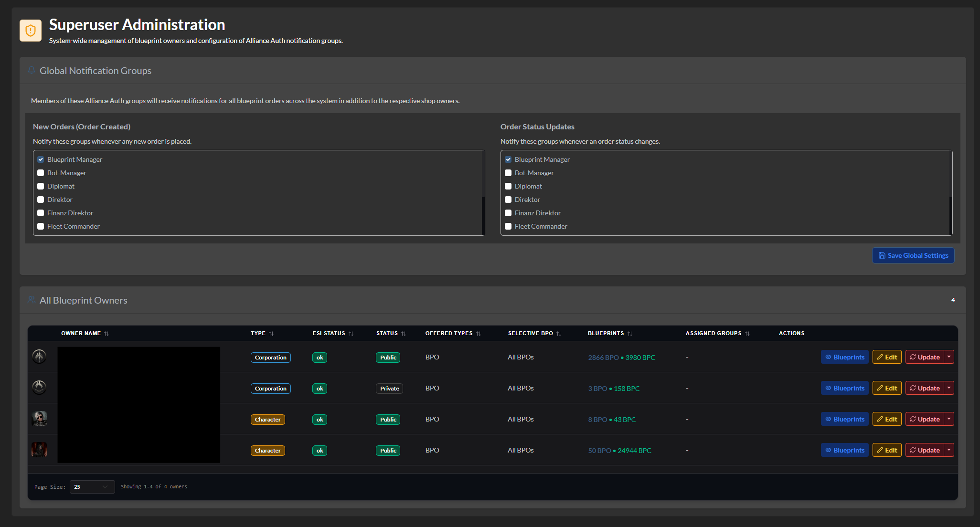
Task: Click the corporation logo in the 2866 BPO row
Action: point(39,357)
